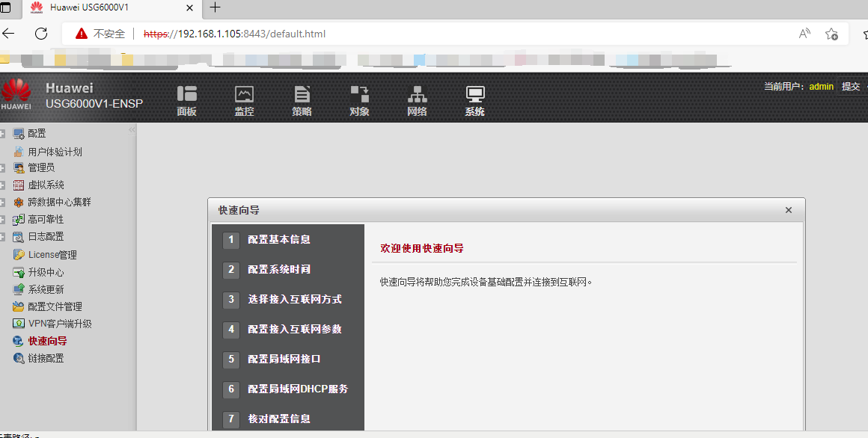Open the 对象 objects section
The height and width of the screenshot is (438, 868).
[359, 99]
